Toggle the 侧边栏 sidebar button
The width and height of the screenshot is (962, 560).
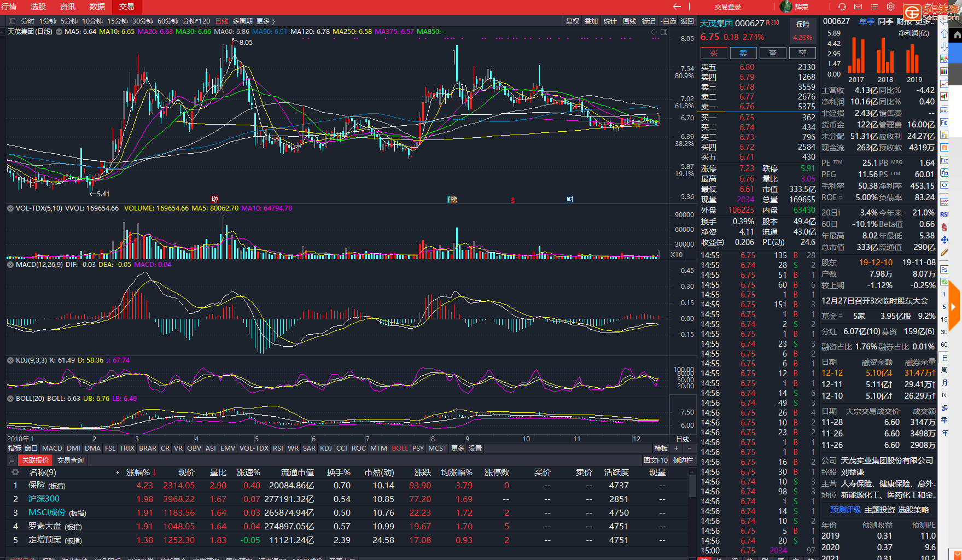pos(683,460)
